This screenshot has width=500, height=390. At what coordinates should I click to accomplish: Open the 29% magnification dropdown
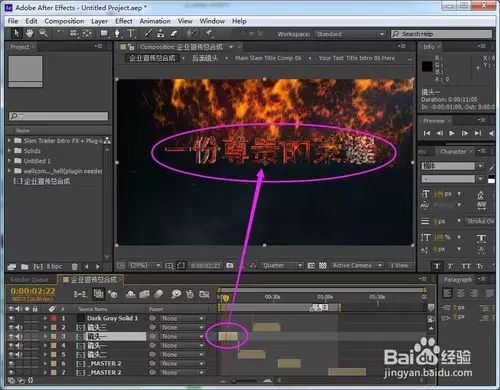click(145, 266)
